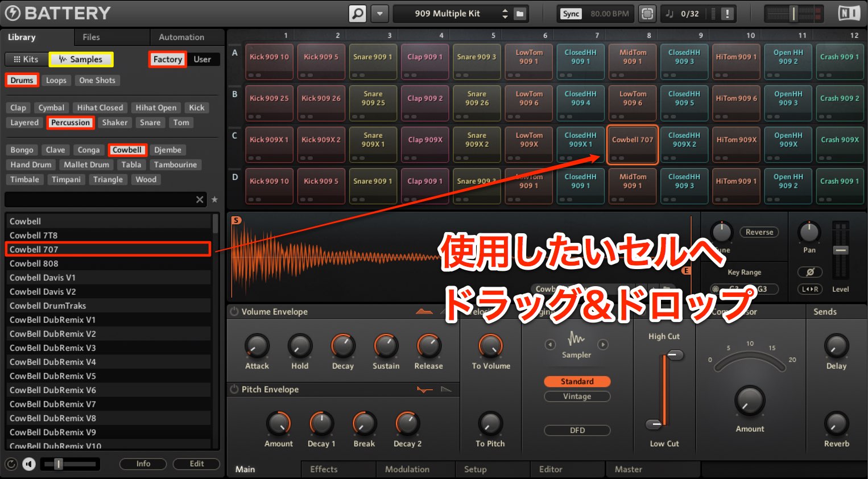Select the One Shots tag
Viewport: 868px width, 479px height.
tap(97, 80)
